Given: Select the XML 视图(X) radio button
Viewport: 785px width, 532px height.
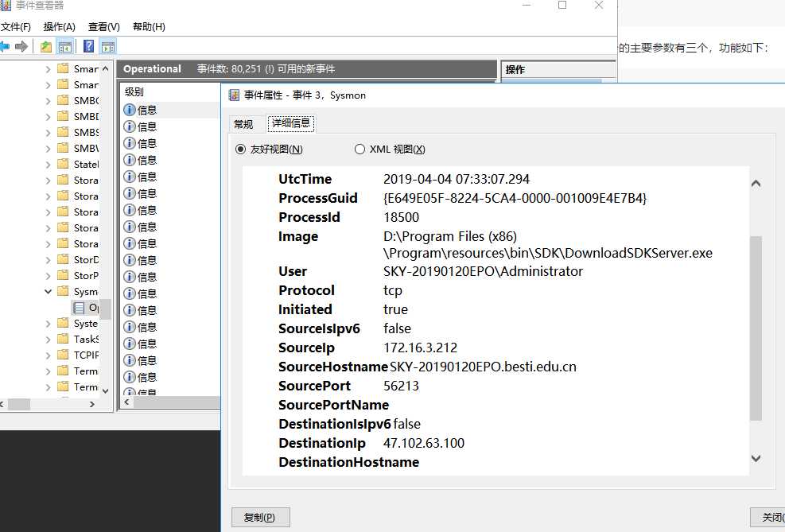Looking at the screenshot, I should coord(359,150).
